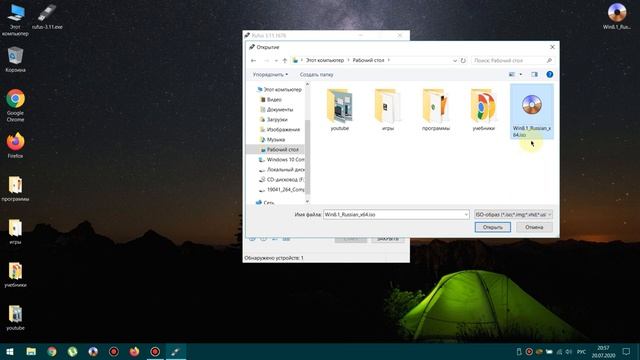
Task: Select Windows 10 Com drive in tree
Action: (282, 160)
